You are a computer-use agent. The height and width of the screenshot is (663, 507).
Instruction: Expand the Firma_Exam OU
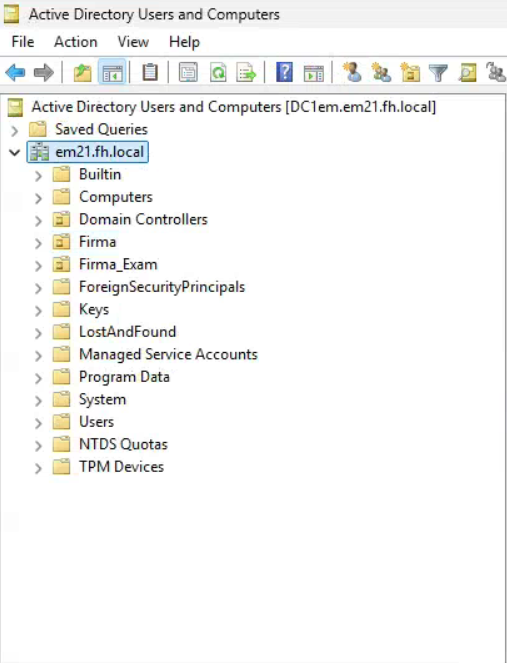click(x=38, y=266)
